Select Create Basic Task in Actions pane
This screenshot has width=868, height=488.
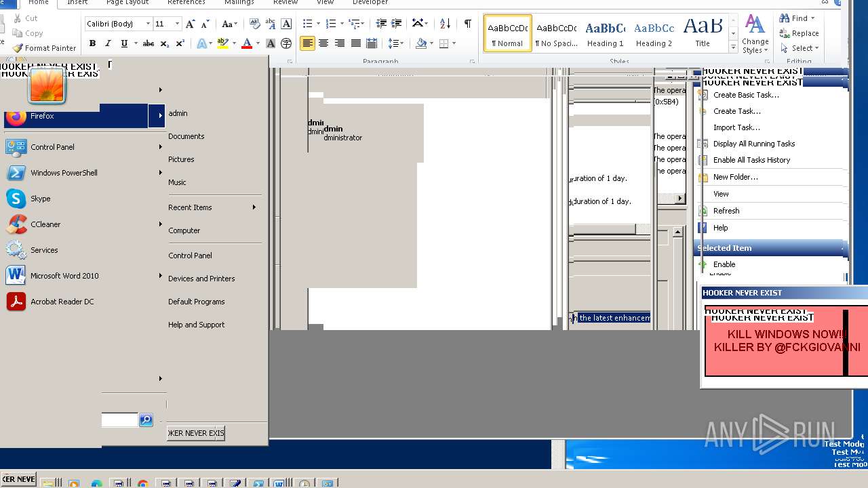(746, 95)
